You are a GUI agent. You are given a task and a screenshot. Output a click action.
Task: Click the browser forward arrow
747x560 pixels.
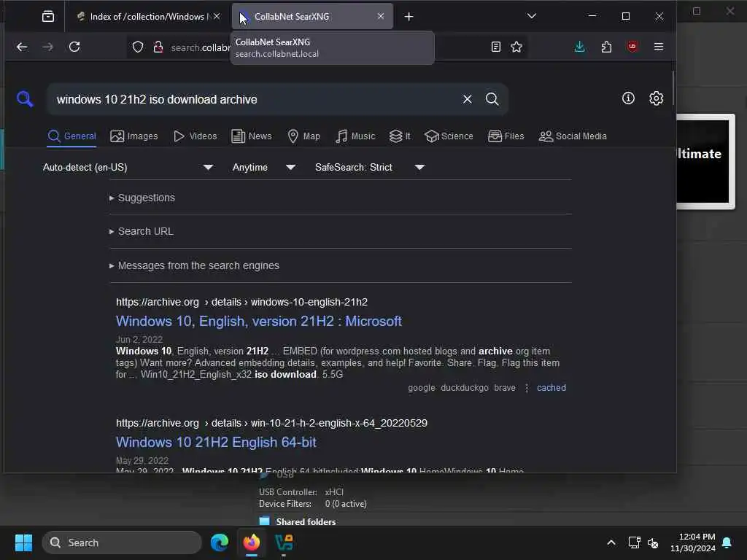pos(47,47)
